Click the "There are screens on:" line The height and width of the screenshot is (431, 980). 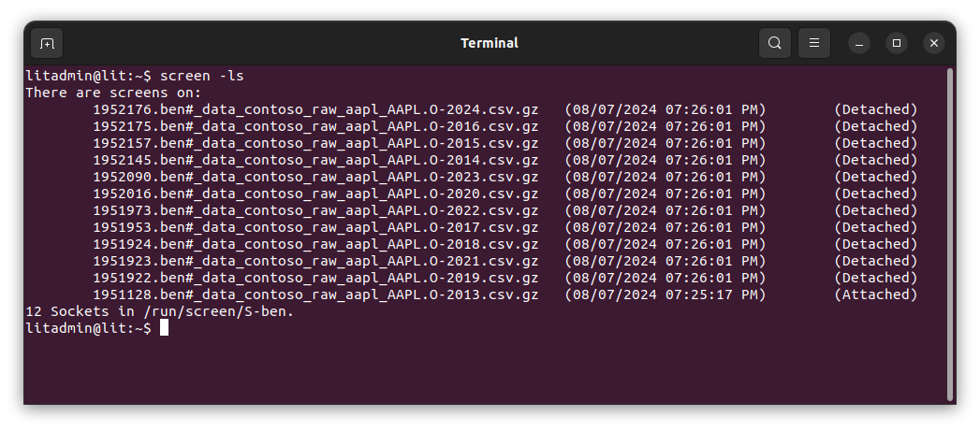(x=113, y=93)
